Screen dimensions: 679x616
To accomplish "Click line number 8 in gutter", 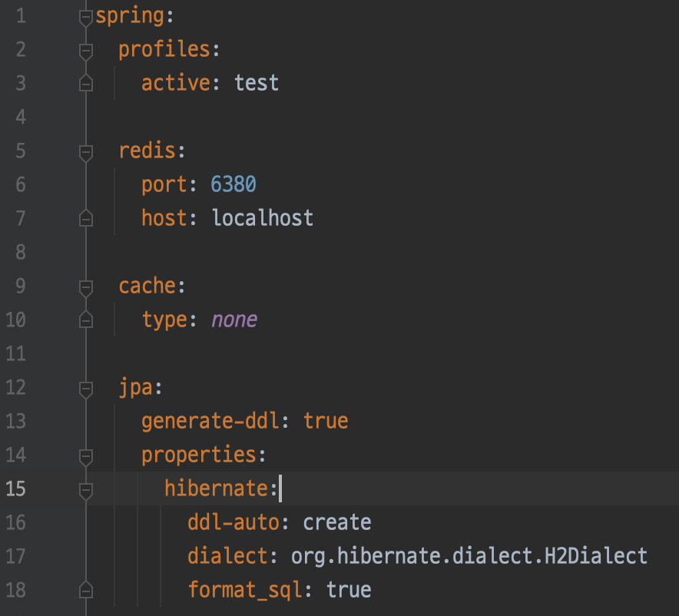I will [21, 253].
